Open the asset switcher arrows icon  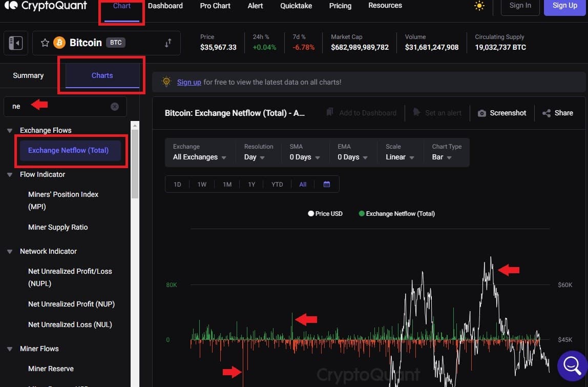coord(168,43)
